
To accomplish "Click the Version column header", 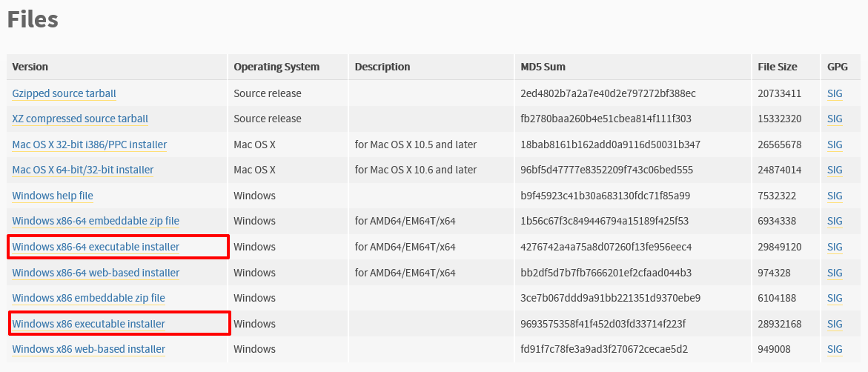I will point(30,67).
